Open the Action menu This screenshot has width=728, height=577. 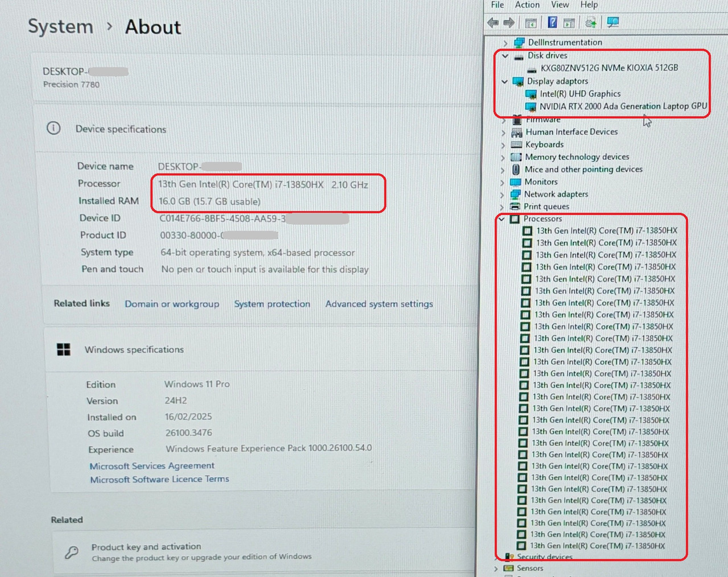coord(527,5)
